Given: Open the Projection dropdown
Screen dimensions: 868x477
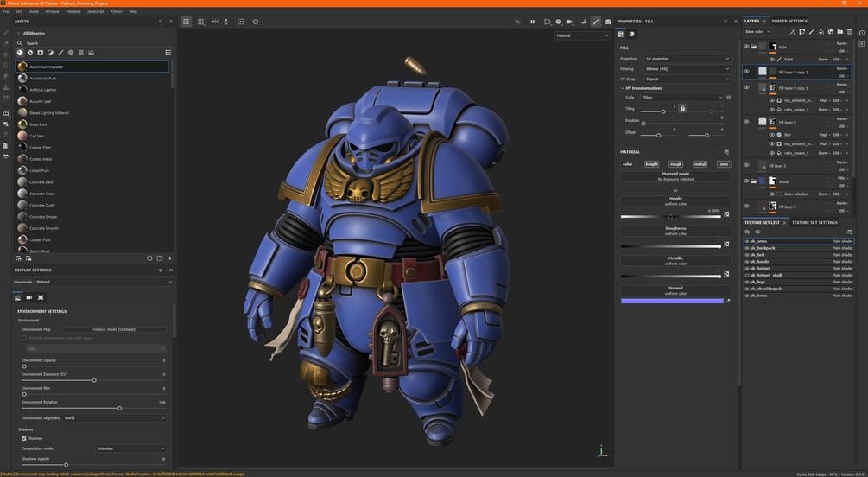Looking at the screenshot, I should [x=687, y=59].
